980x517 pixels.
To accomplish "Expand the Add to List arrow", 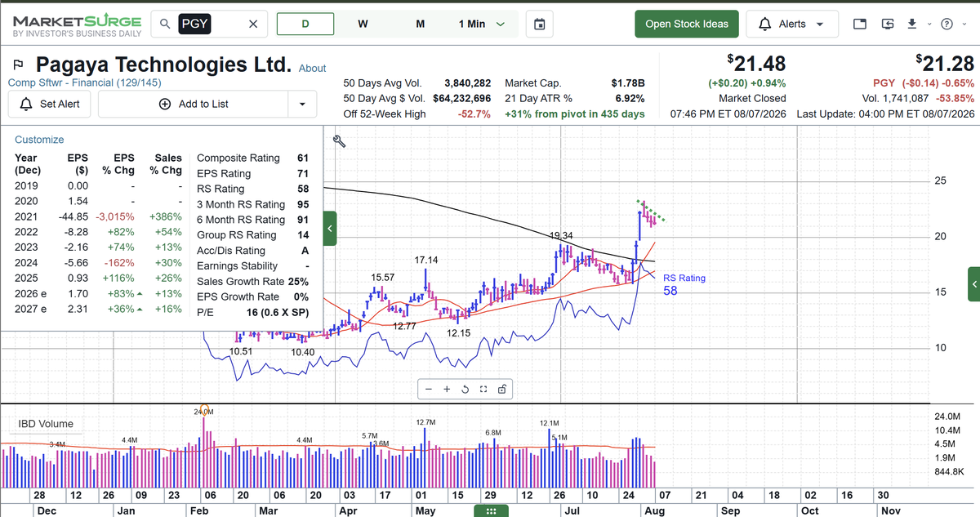I will 303,104.
